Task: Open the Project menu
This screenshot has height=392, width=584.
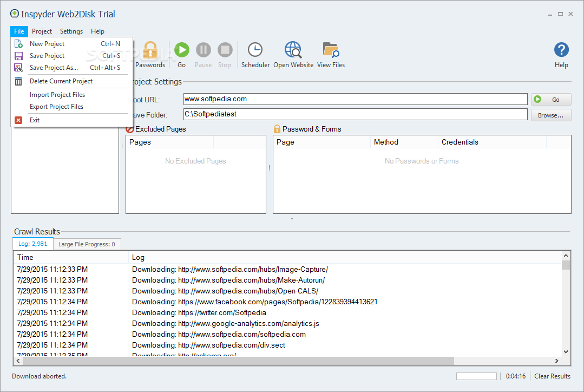Action: point(42,31)
